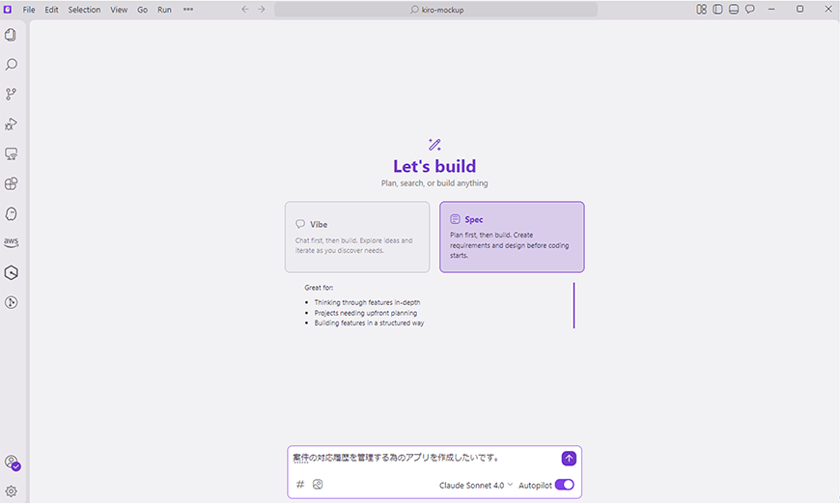Click the "Great for:" label
The image size is (840, 504).
point(319,288)
